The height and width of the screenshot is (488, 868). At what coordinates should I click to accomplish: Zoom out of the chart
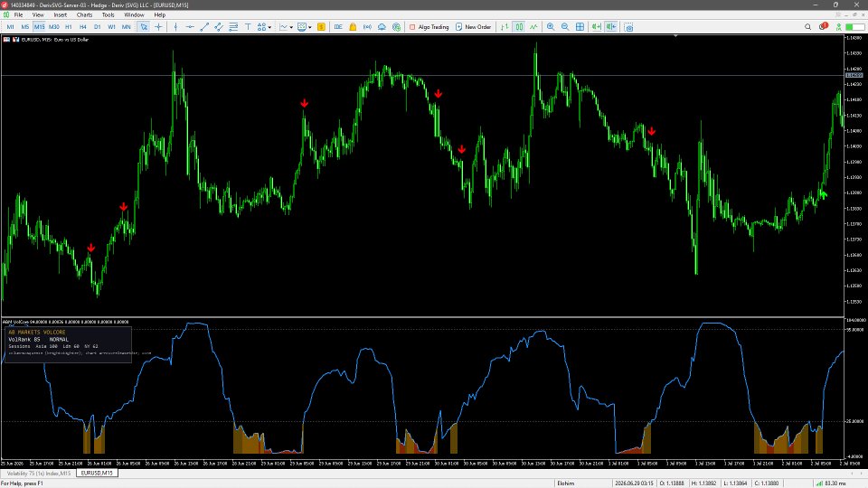(564, 26)
